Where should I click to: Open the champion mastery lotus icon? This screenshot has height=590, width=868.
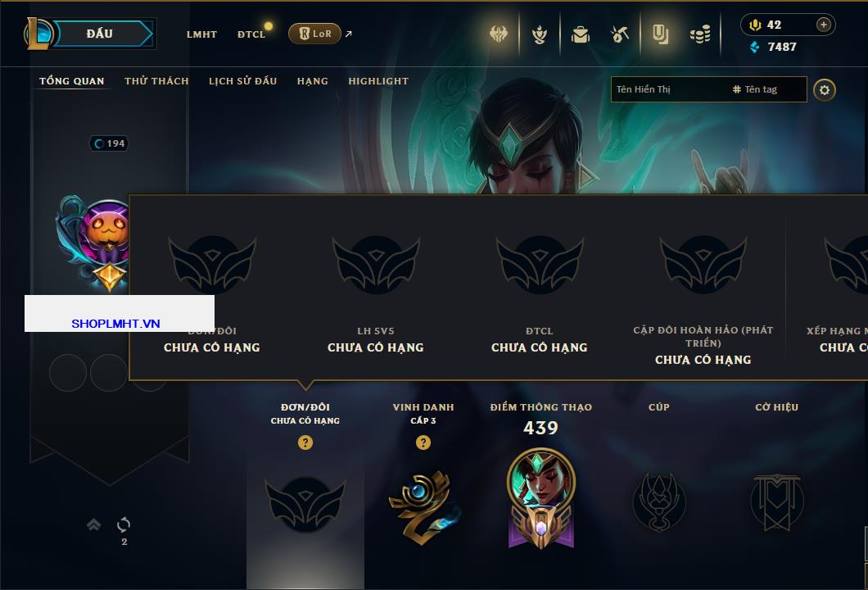click(539, 35)
